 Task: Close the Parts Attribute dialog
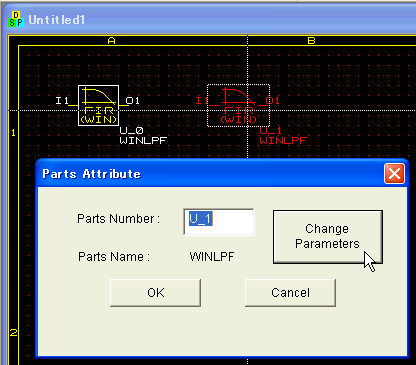pyautogui.click(x=394, y=174)
